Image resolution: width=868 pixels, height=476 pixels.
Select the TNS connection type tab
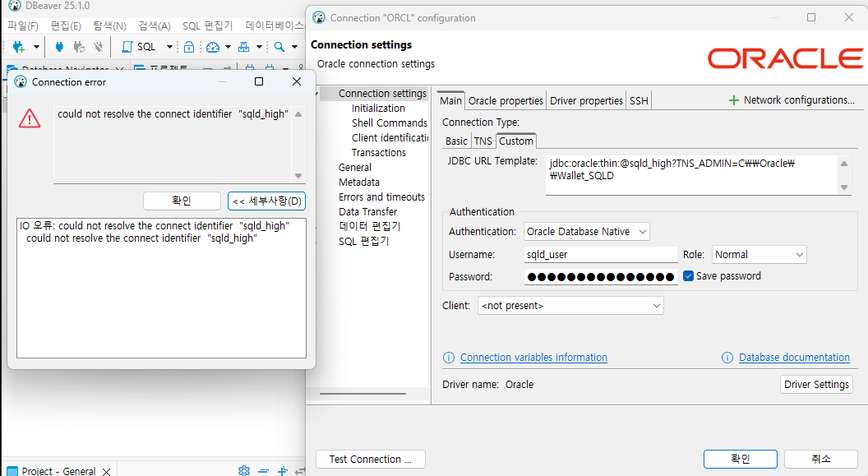(x=482, y=141)
